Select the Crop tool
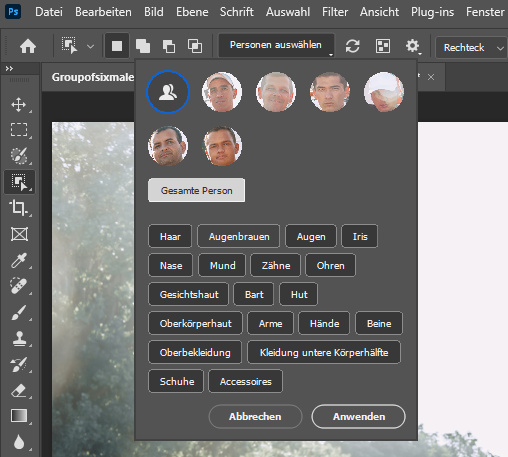The height and width of the screenshot is (457, 508). point(19,208)
